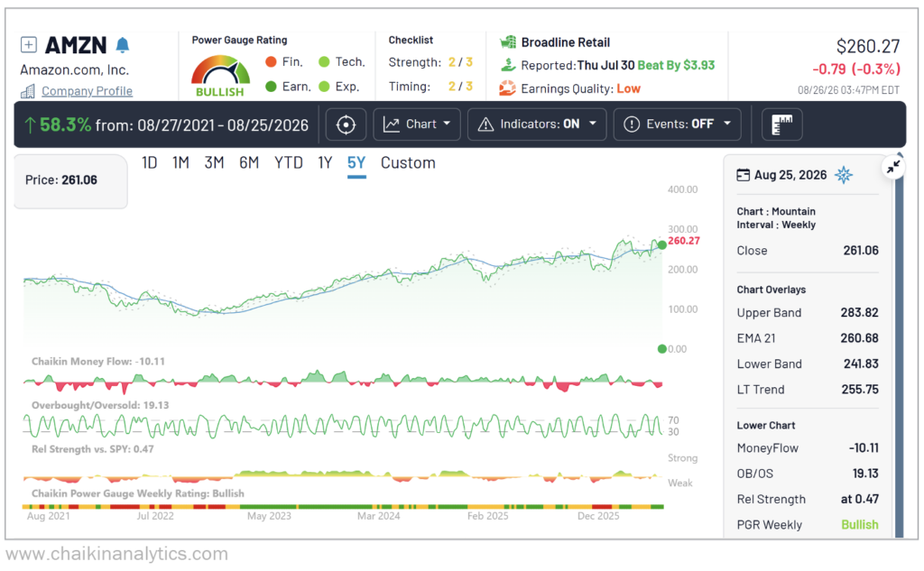924x571 pixels.
Task: Click the company profile building icon
Action: pyautogui.click(x=28, y=91)
